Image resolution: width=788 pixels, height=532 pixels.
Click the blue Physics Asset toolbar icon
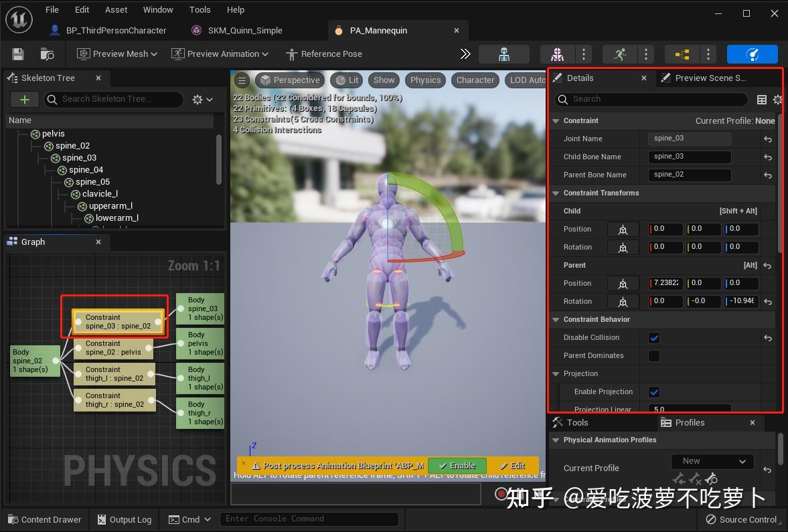tap(753, 54)
